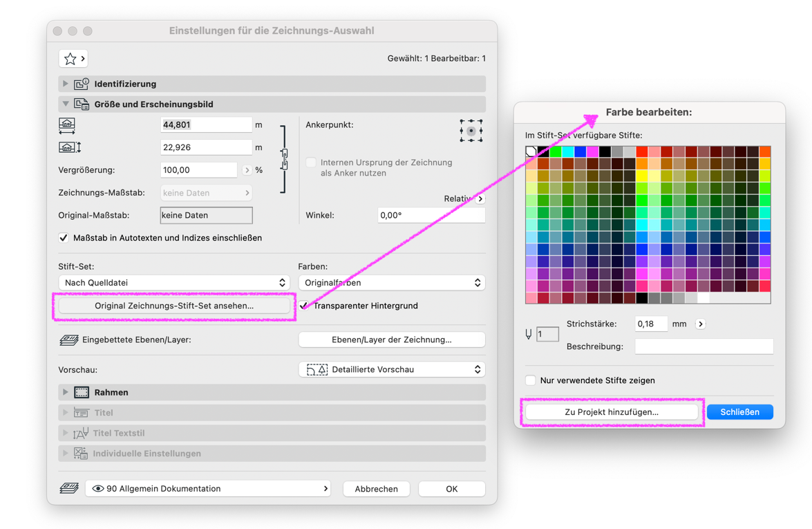Click the Titel Textstil panel icon
Viewport: 812px width, 529px height.
pos(81,433)
